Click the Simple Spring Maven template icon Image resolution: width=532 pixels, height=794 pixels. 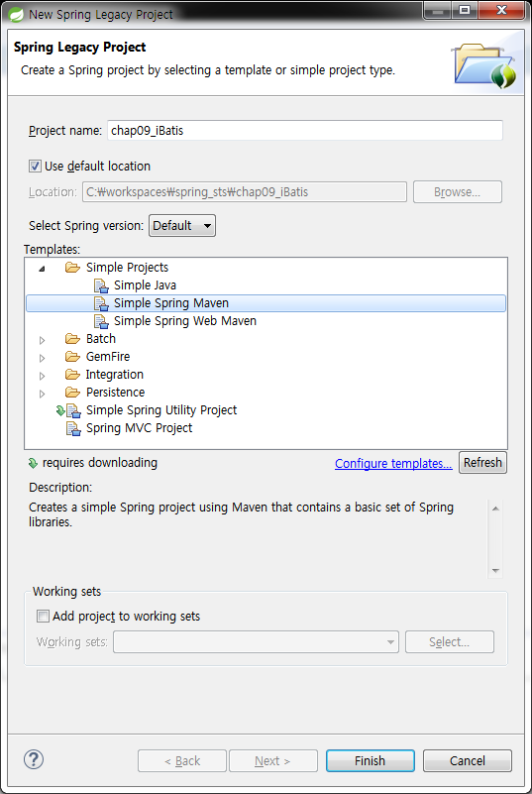pos(101,303)
